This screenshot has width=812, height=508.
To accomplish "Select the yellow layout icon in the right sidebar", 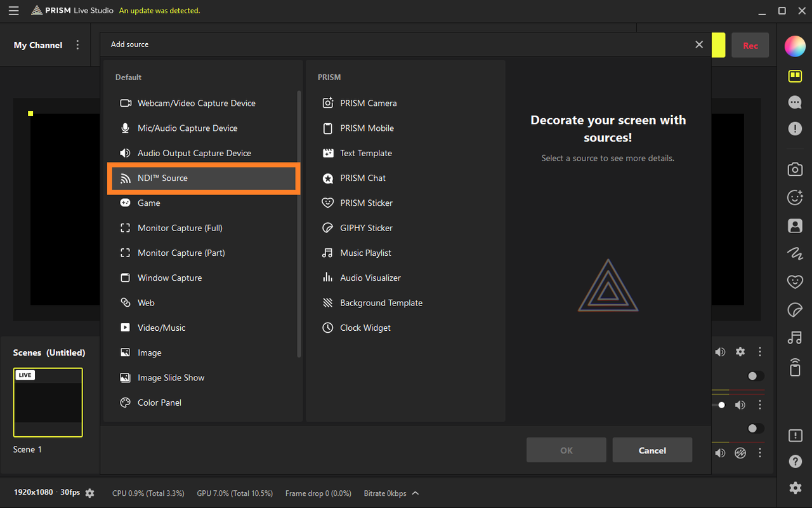I will point(795,76).
